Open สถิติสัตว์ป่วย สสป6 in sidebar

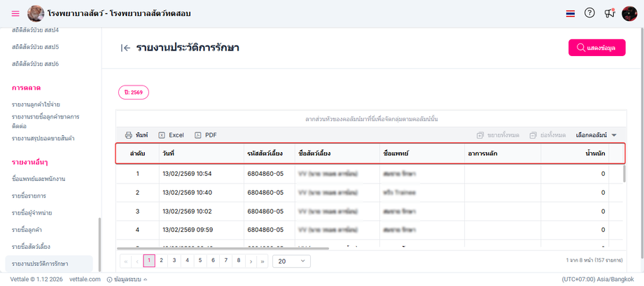coord(35,64)
